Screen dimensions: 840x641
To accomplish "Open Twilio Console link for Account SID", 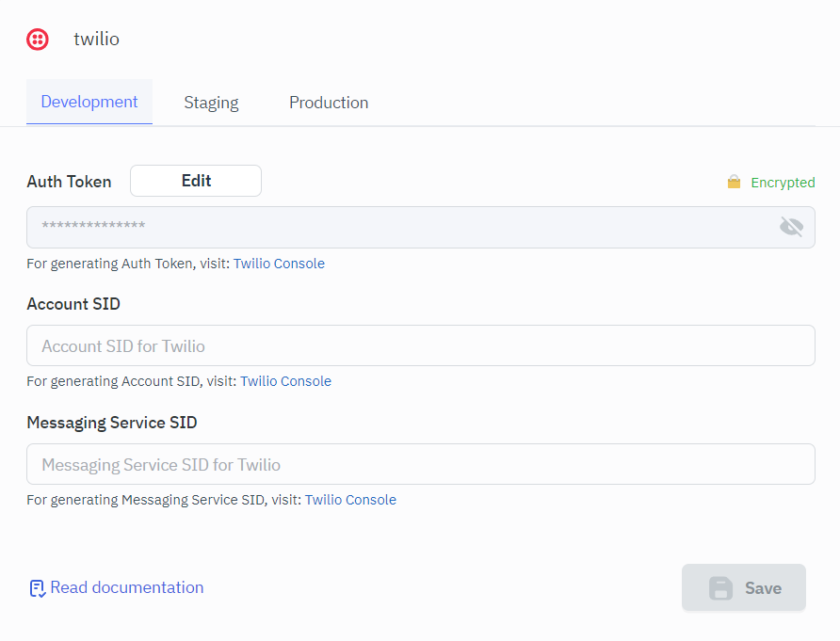I will pos(285,381).
